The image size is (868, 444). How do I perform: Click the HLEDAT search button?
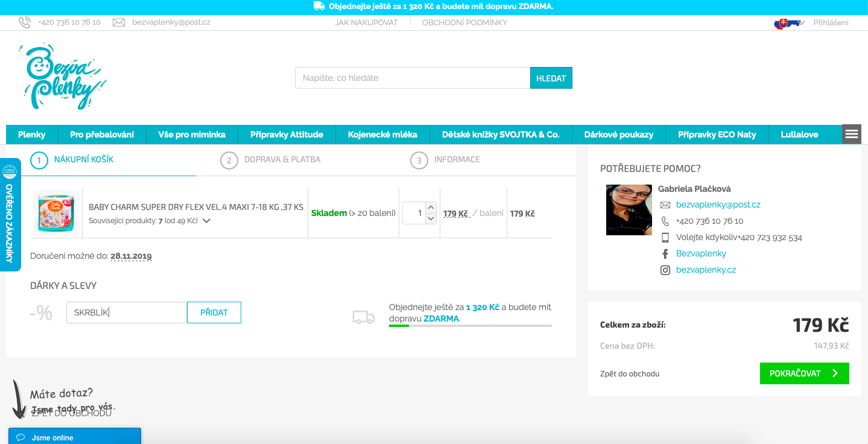(x=551, y=78)
